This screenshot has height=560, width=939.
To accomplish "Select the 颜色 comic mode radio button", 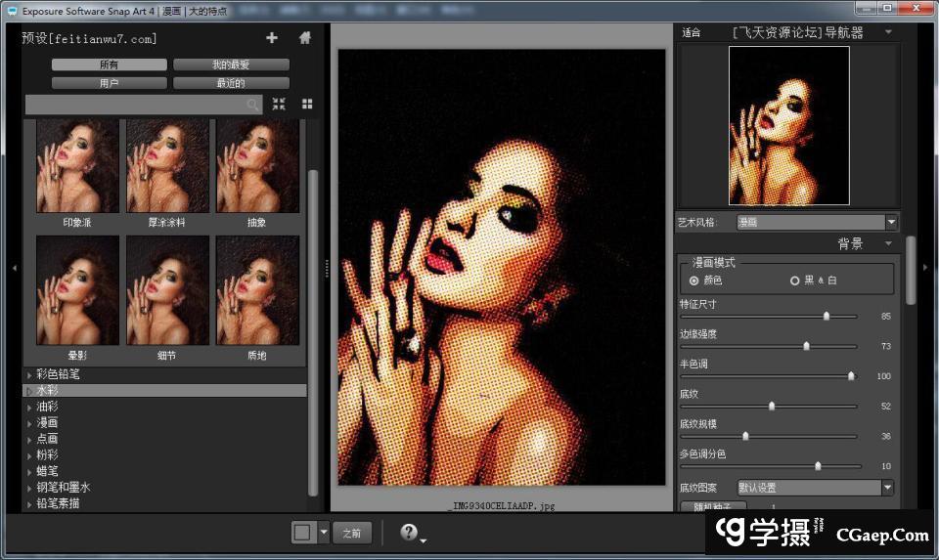I will coord(694,280).
